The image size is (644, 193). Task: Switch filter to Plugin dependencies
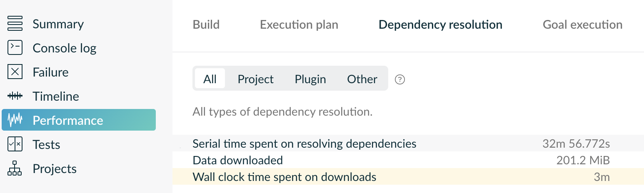tap(310, 79)
